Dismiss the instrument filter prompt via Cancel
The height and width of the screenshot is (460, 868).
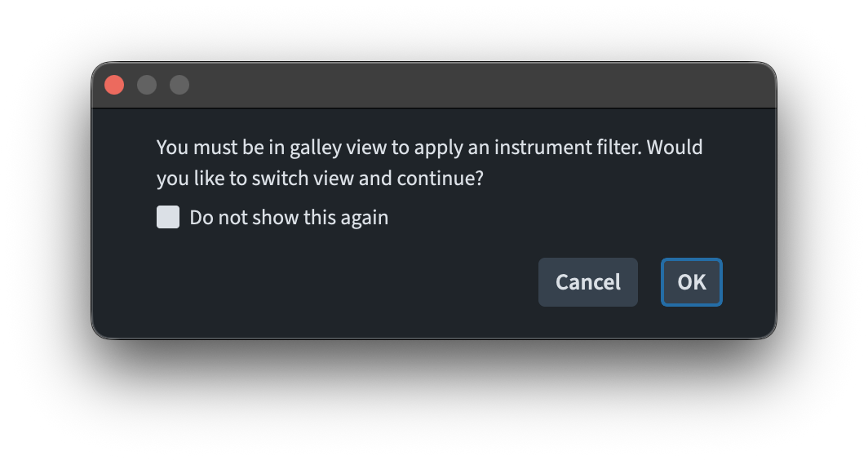(x=587, y=282)
